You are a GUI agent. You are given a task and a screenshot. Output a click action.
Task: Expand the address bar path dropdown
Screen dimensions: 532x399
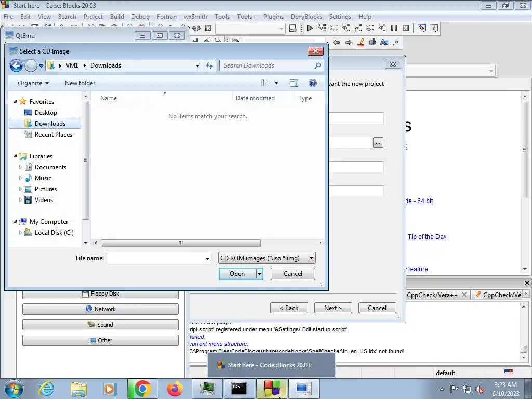point(197,66)
